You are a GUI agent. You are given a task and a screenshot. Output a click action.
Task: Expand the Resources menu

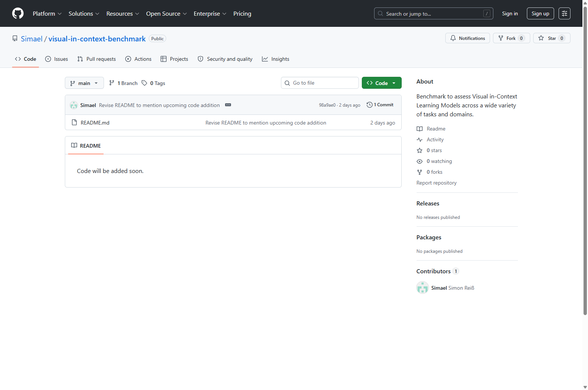(123, 13)
